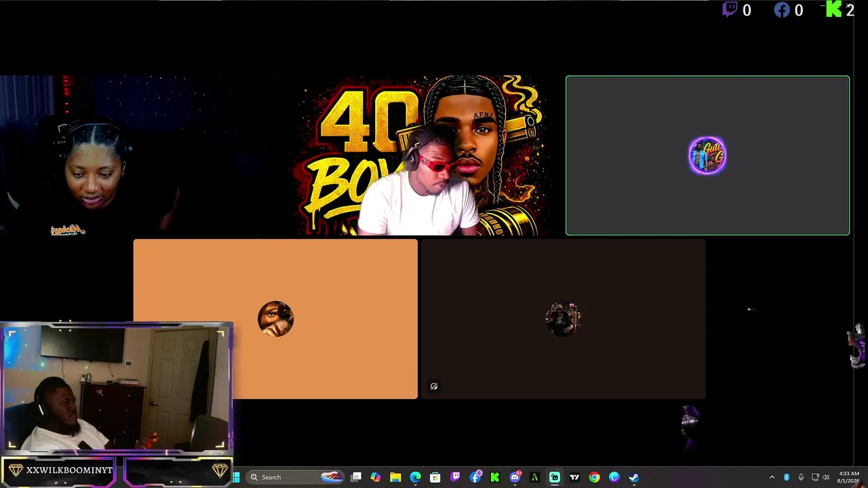The height and width of the screenshot is (488, 868).
Task: Show hidden system tray icons
Action: [x=772, y=477]
